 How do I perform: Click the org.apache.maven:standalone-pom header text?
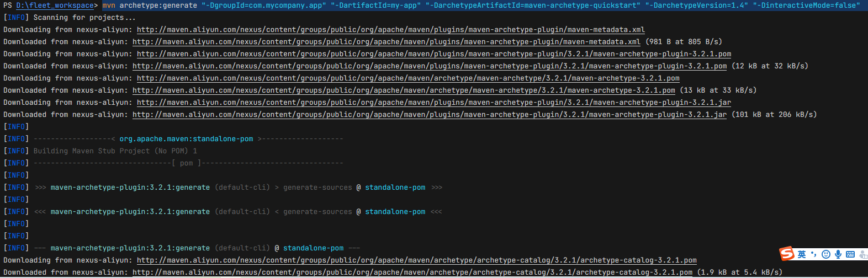[186, 139]
